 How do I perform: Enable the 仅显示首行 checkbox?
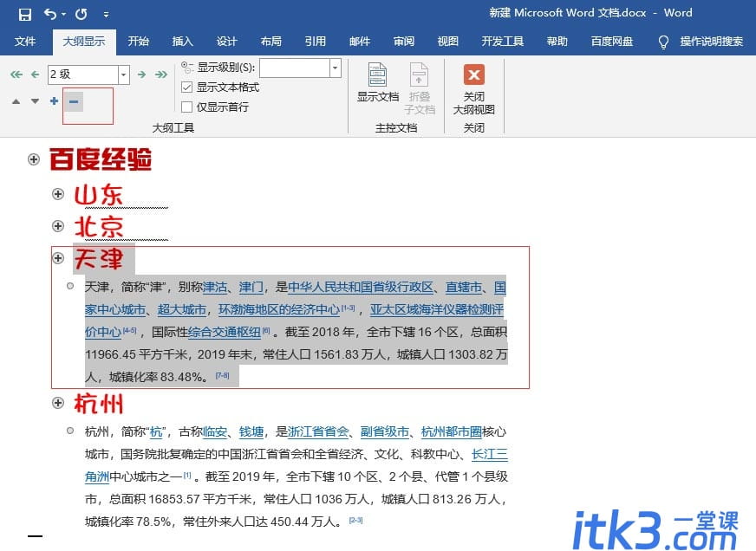187,107
